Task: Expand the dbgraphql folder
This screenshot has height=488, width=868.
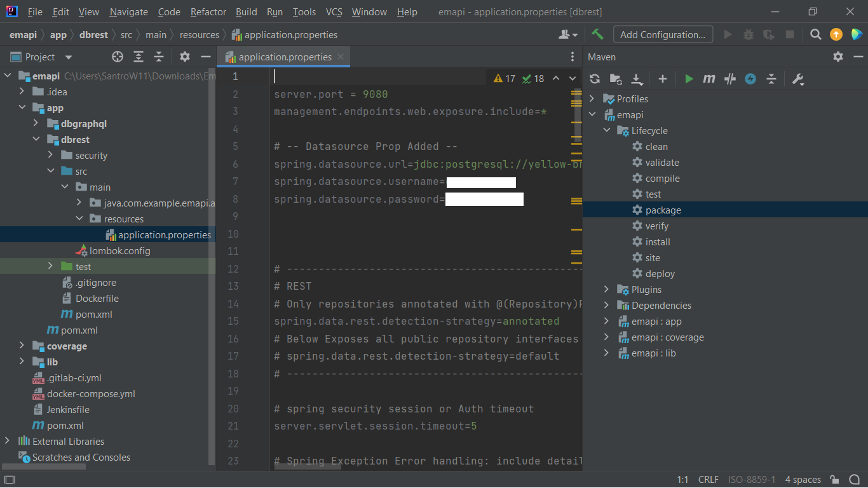Action: pos(36,124)
